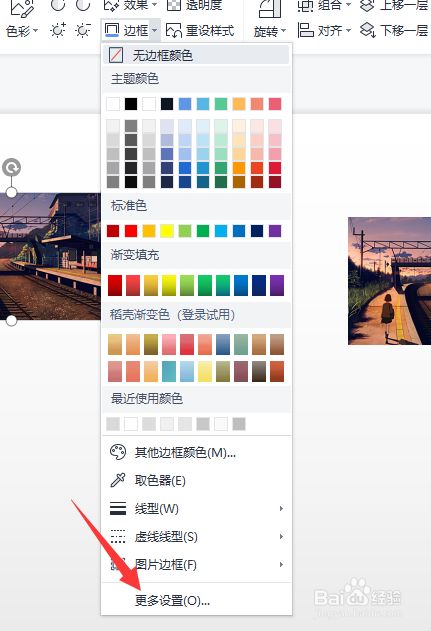Screen dimensions: 431x631
Task: Click the 对齐 align icon
Action: [305, 30]
